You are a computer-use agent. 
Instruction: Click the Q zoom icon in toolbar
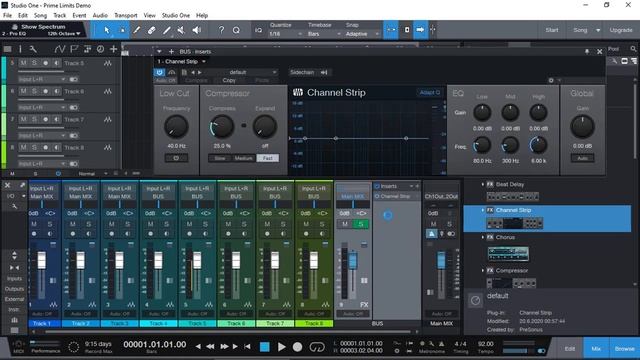[236, 30]
